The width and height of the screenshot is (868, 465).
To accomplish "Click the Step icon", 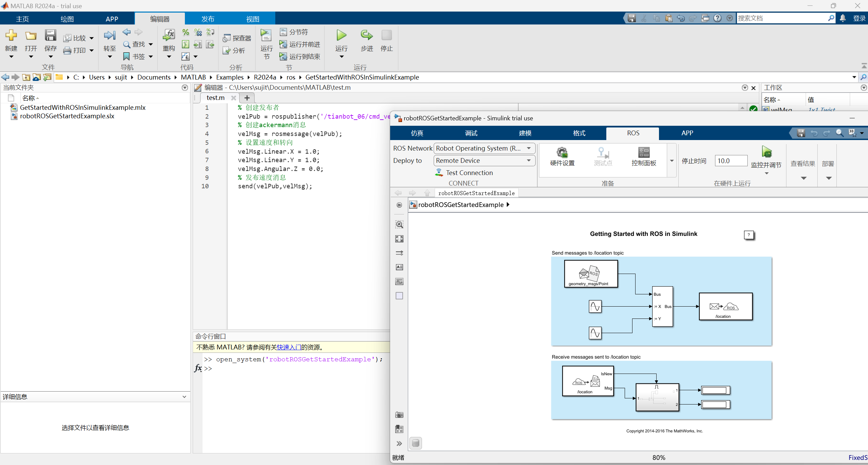I will click(x=367, y=35).
